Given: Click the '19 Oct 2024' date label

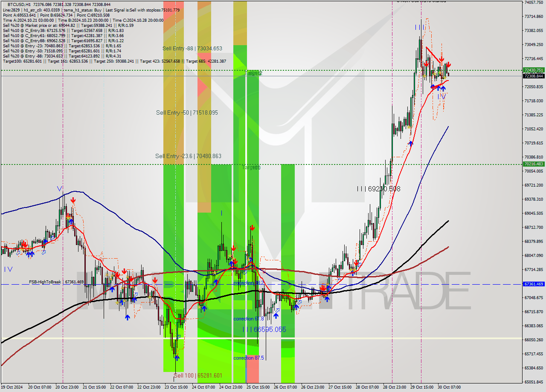Looking at the screenshot, I should point(13,387).
